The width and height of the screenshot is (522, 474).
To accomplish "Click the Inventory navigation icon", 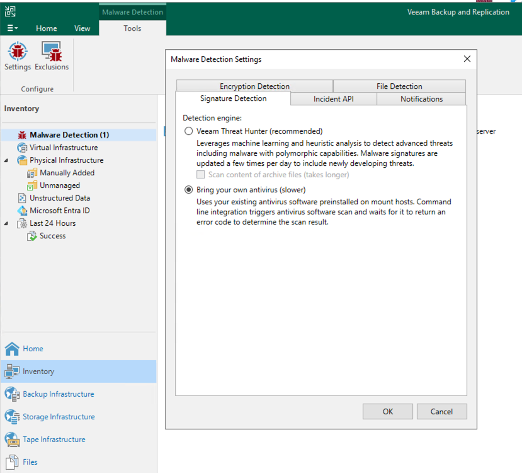I will click(12, 371).
